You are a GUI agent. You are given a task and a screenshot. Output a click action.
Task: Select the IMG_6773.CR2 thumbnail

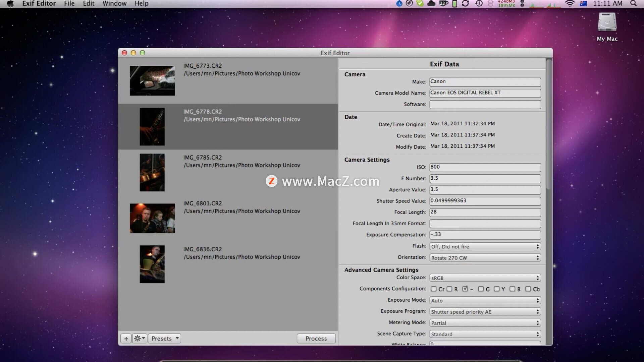pos(152,81)
